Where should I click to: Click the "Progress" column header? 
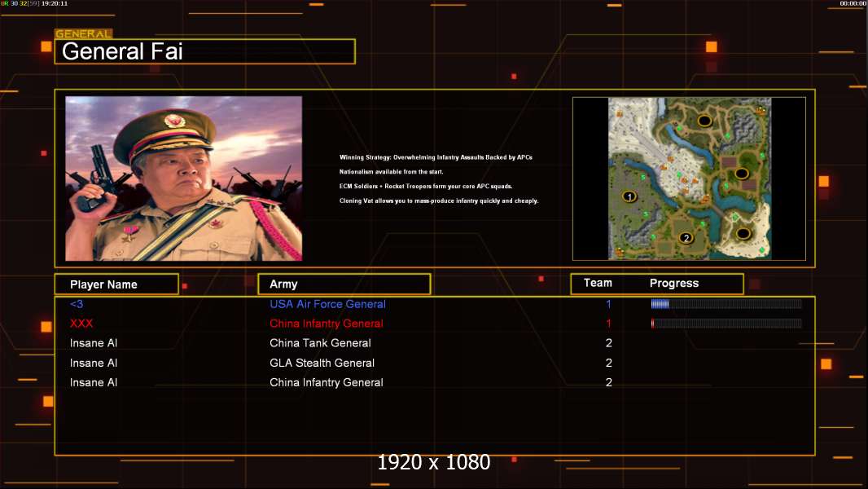tap(673, 283)
